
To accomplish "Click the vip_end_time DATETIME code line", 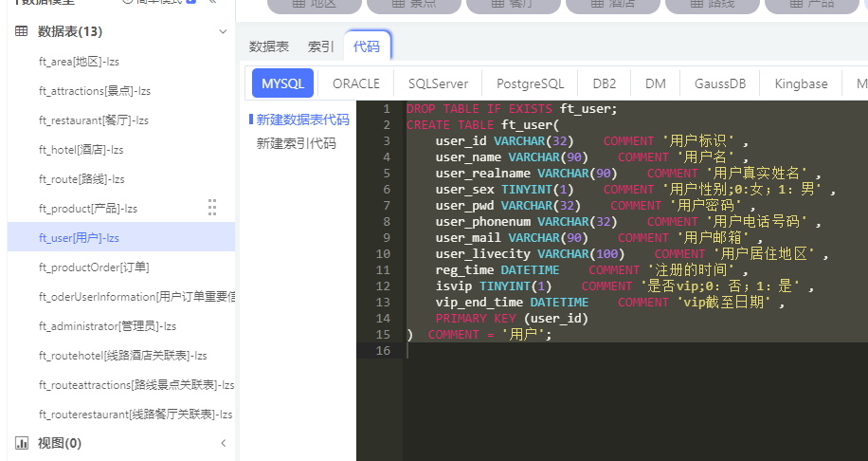I will pos(610,302).
